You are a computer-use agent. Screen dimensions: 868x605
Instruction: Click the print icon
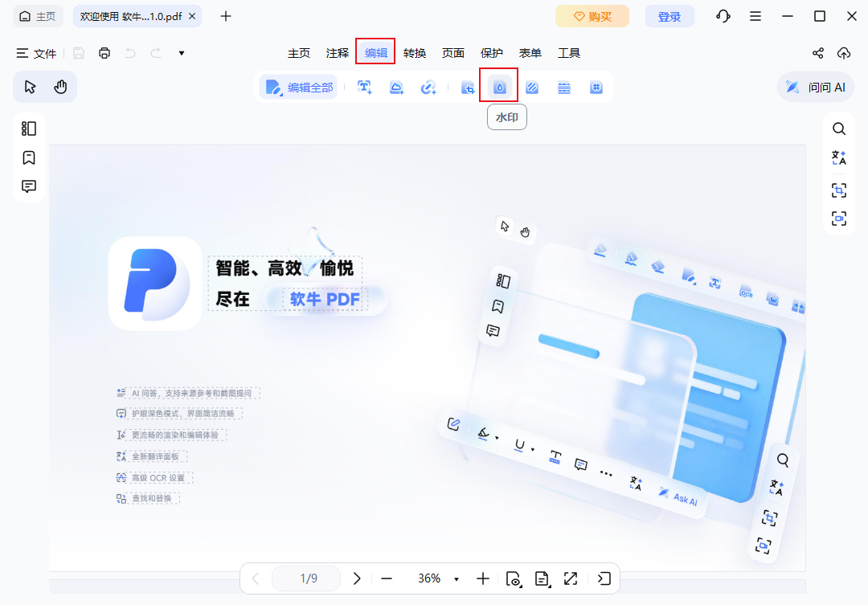pyautogui.click(x=104, y=53)
